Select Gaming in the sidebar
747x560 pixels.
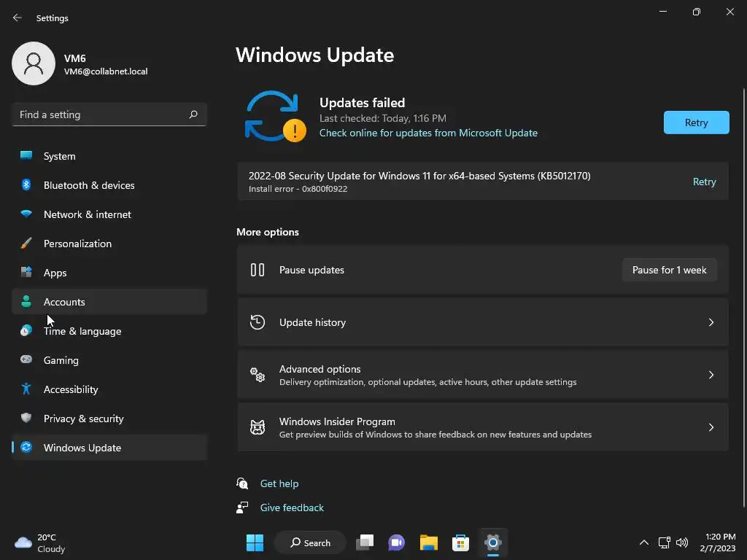pos(109,360)
